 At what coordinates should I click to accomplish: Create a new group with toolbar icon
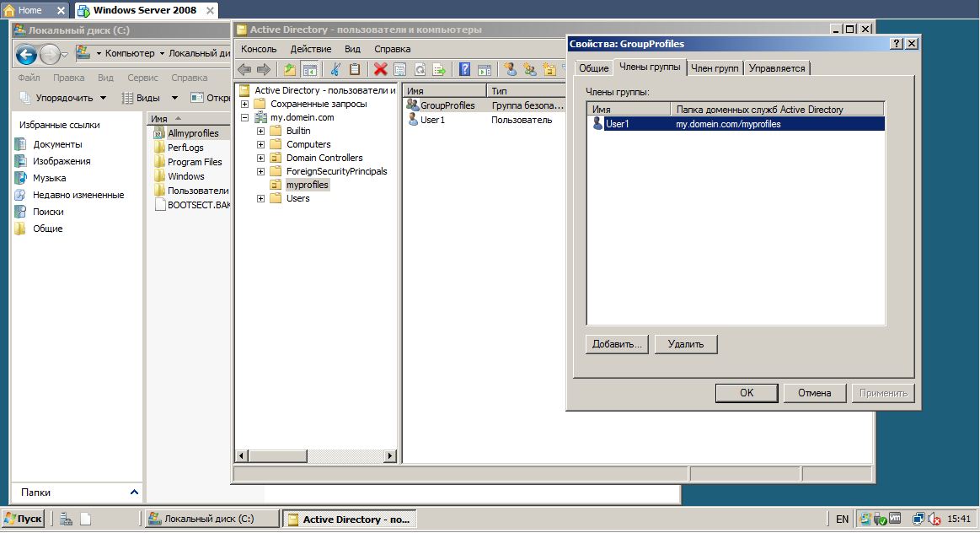[530, 69]
